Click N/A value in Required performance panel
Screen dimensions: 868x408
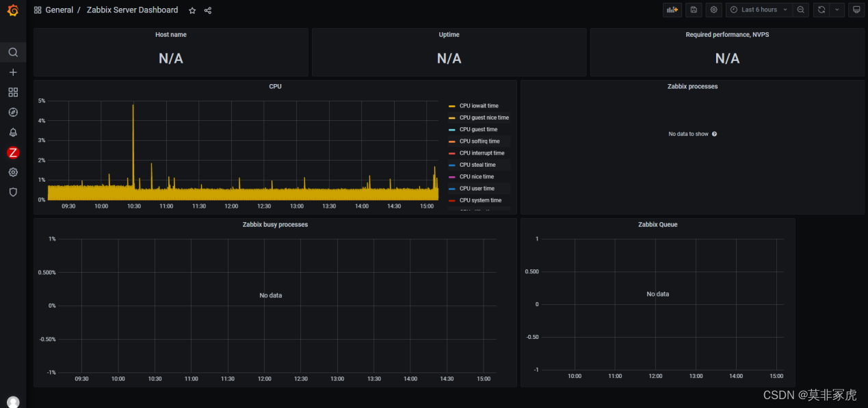click(x=727, y=59)
